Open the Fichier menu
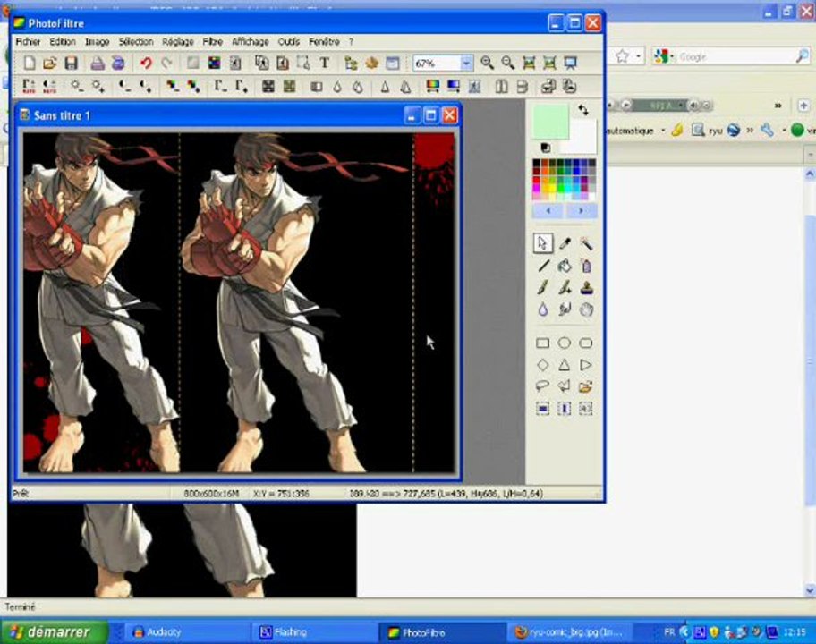Viewport: 816px width, 644px height. (28, 42)
